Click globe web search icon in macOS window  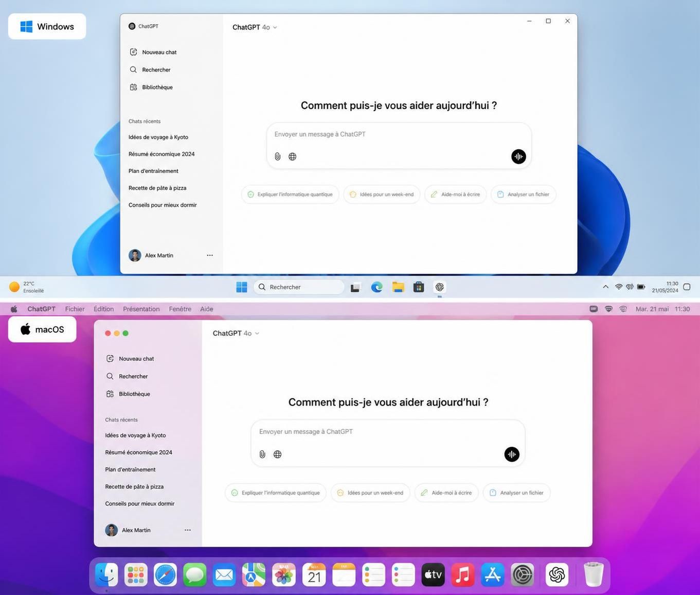pos(278,454)
